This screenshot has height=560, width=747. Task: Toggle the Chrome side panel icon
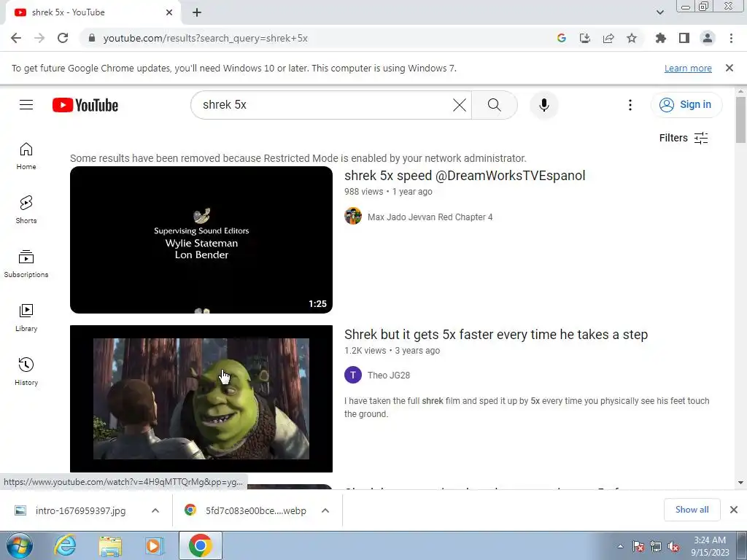(684, 38)
